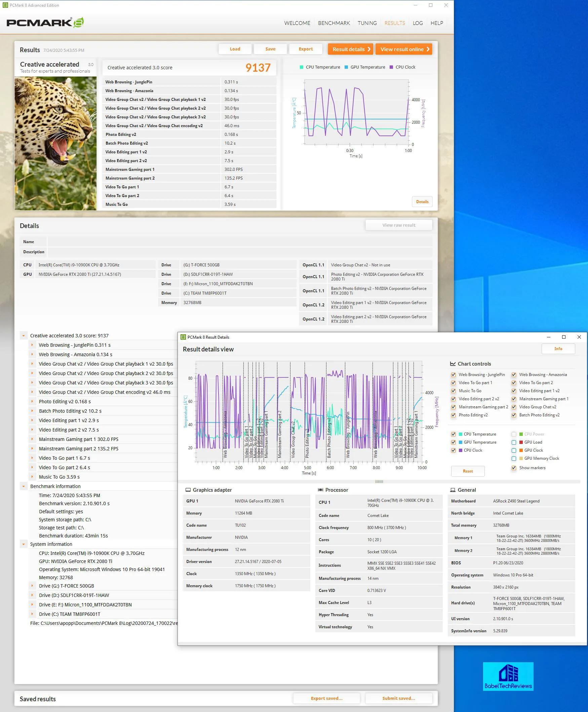Screen dimensions: 588x712
Task: Expand Mainstream Gaming part 1 302.0 FPS row
Action: coord(32,439)
